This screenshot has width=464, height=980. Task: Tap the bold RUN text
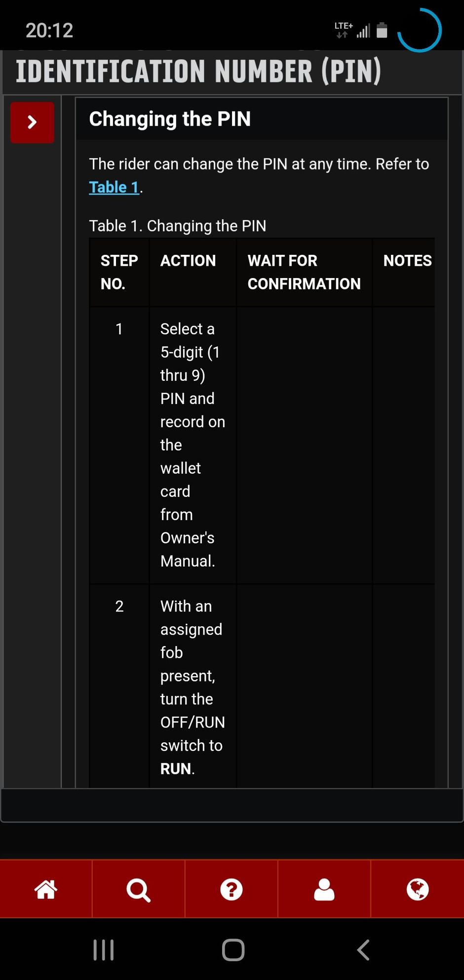(x=176, y=769)
